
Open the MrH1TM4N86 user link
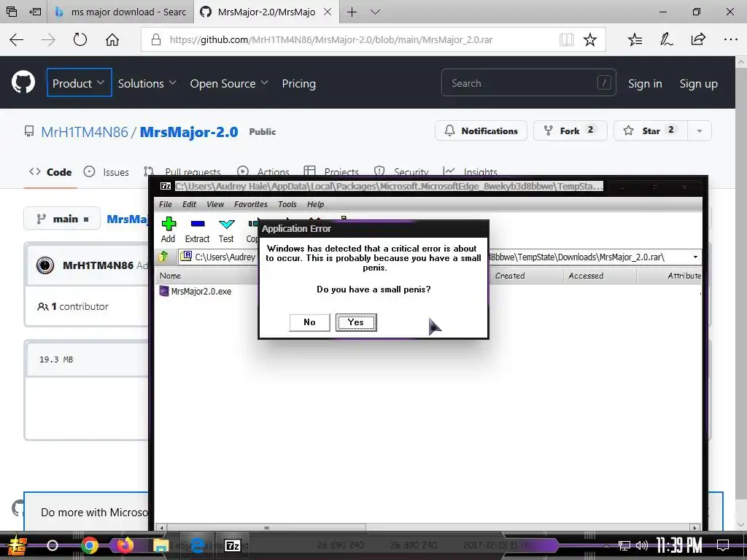click(x=85, y=132)
